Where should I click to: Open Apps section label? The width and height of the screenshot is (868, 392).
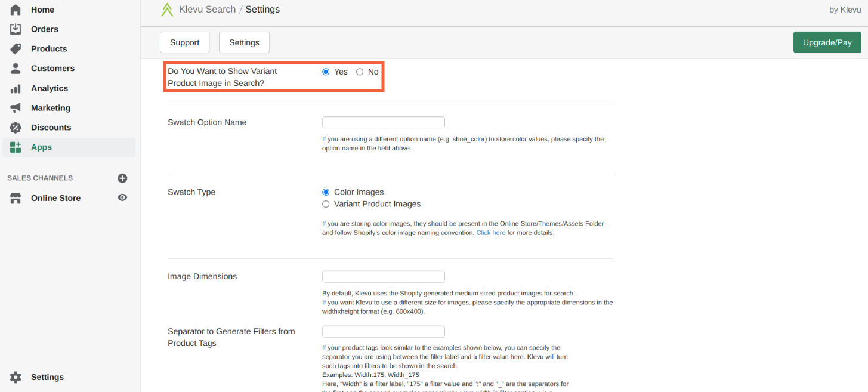click(x=41, y=147)
